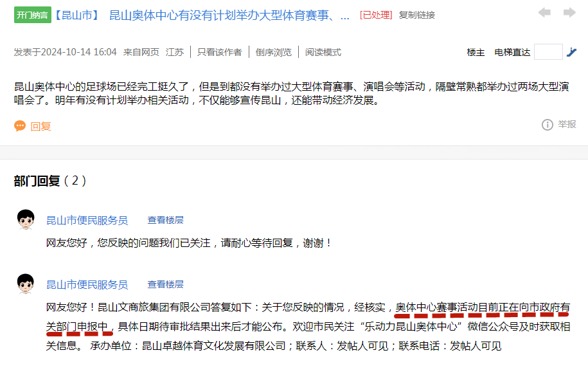Open first 昆山市便民服务员 username link
Image resolution: width=588 pixels, height=366 pixels.
pyautogui.click(x=87, y=220)
